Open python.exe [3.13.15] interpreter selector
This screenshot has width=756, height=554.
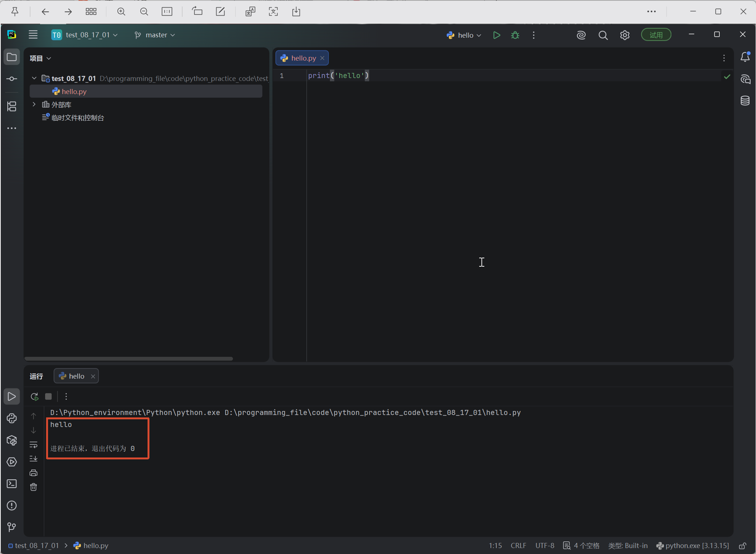[x=692, y=546]
